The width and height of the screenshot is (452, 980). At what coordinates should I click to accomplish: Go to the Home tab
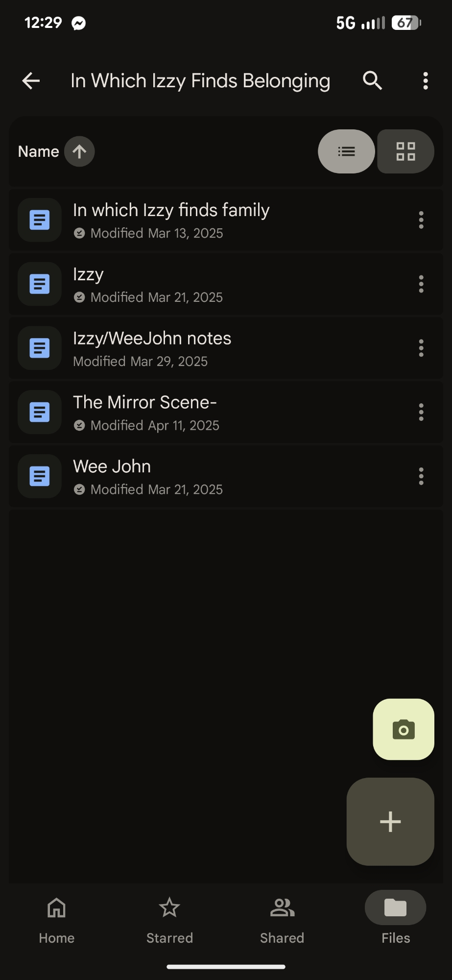click(x=57, y=918)
